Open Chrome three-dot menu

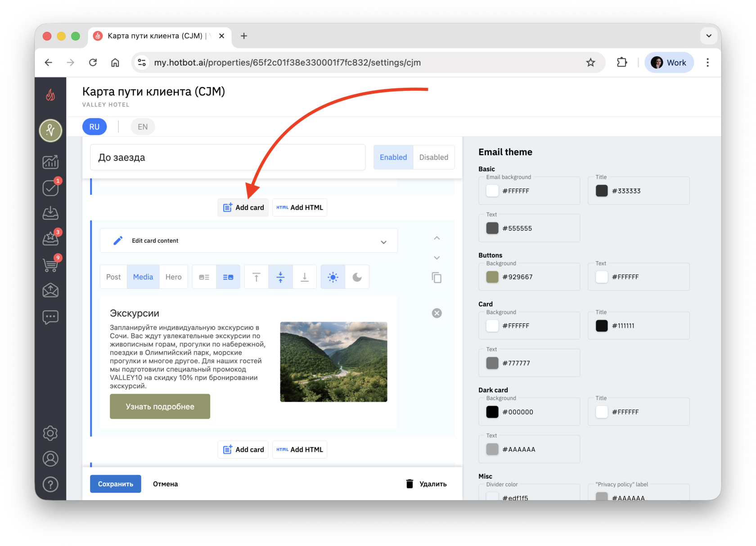(708, 63)
